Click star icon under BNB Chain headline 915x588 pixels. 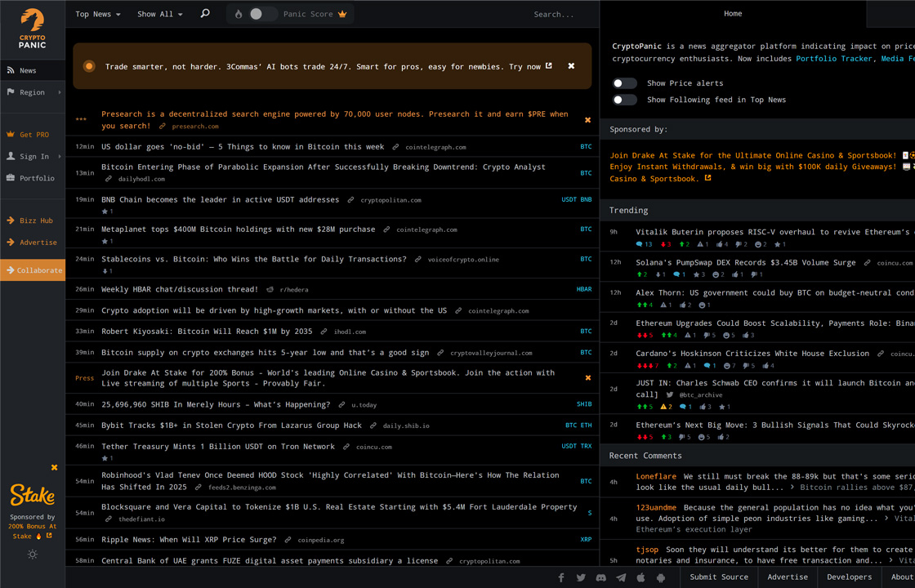[107, 212]
